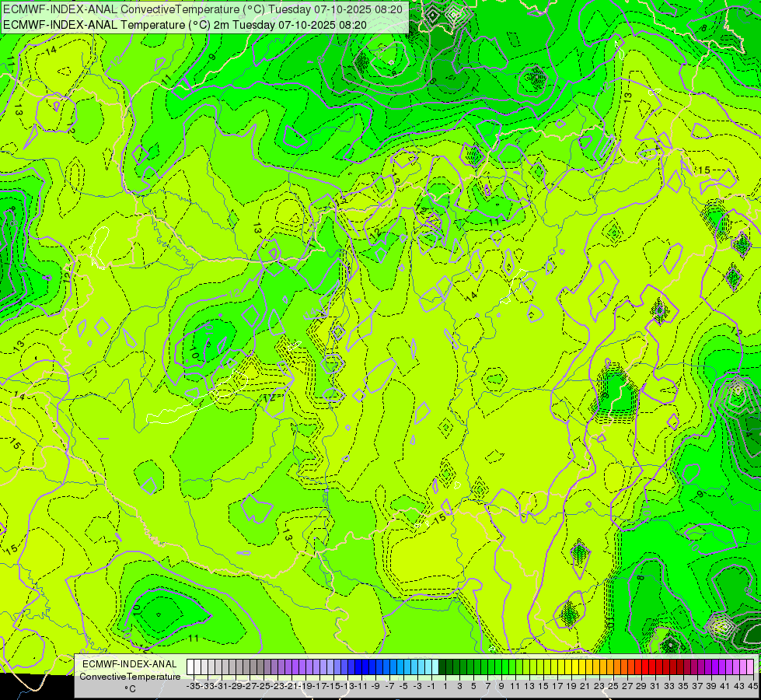Click the -25 value on the legend scale
The height and width of the screenshot is (700, 761).
pos(264,687)
